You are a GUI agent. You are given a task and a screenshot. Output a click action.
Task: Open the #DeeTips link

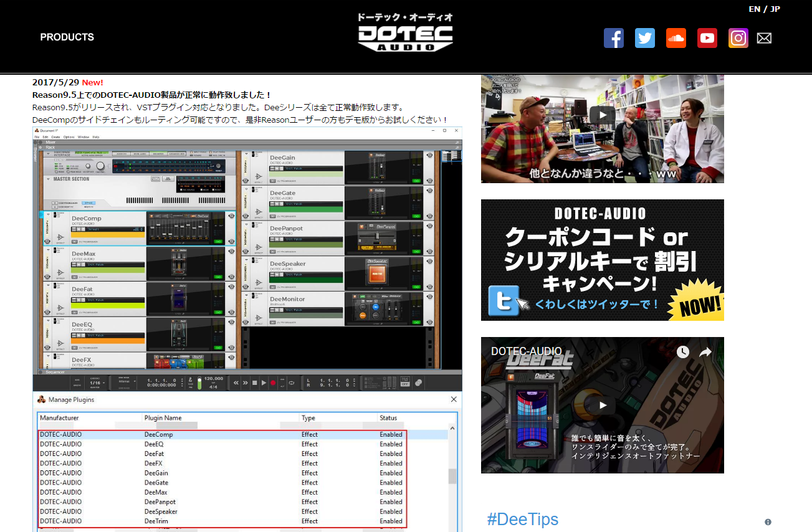pos(522,520)
